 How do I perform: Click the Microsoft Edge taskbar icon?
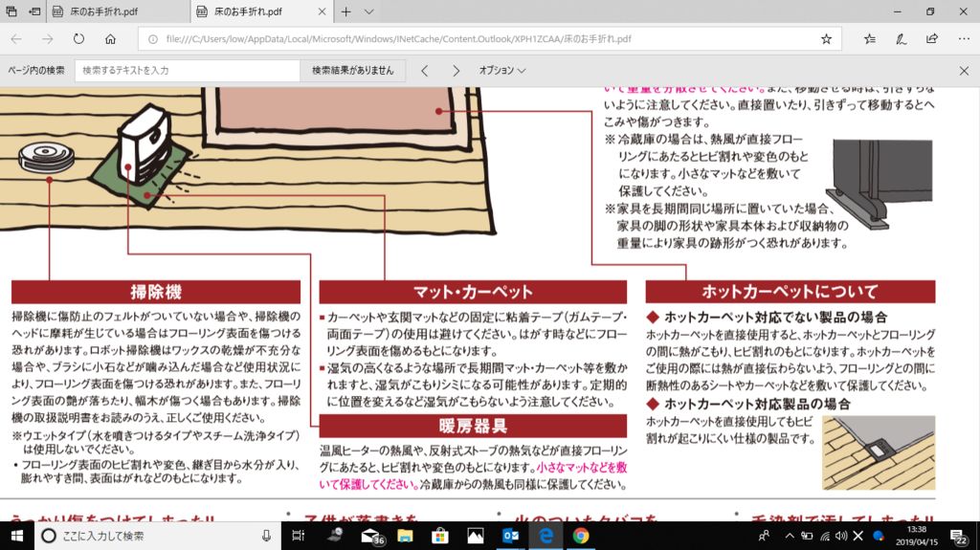click(x=546, y=536)
